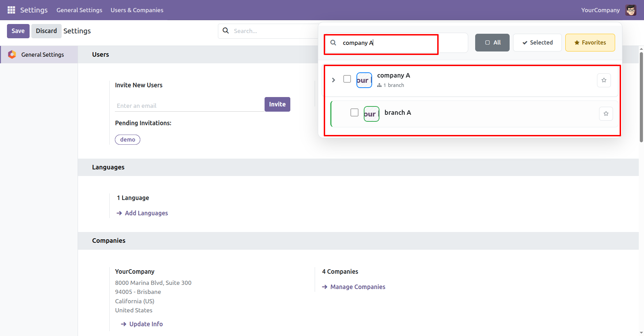Check the branch A checkbox
644x336 pixels.
(x=354, y=112)
